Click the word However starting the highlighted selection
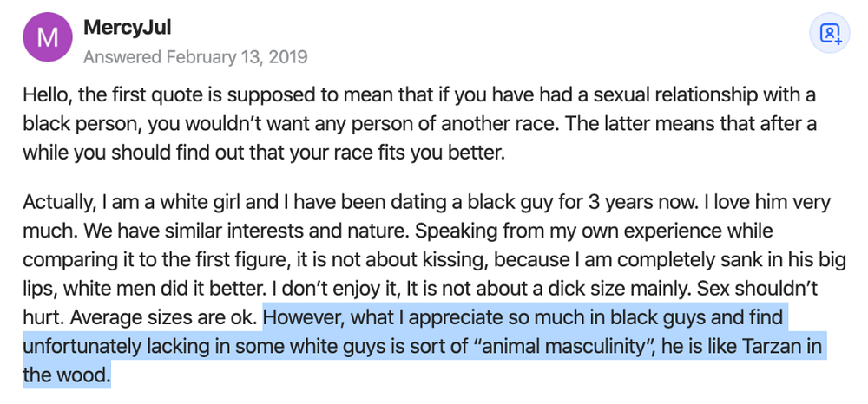The width and height of the screenshot is (868, 404). tap(305, 318)
